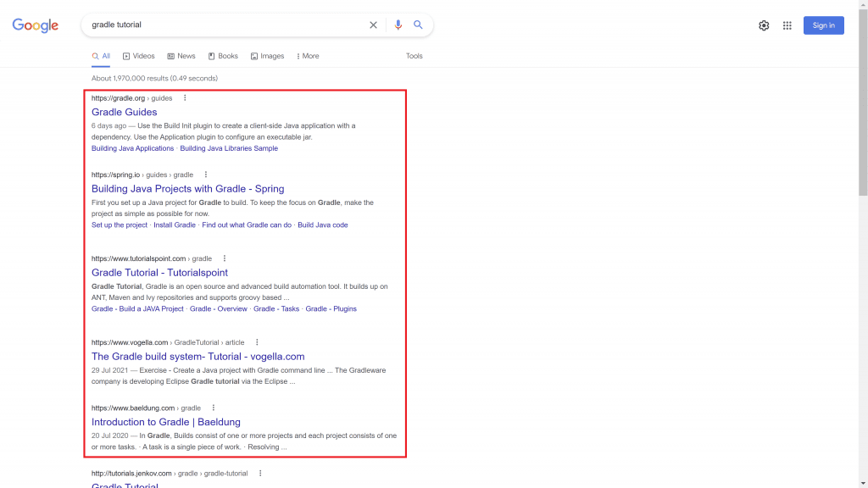Switch to the Images tab
This screenshot has width=868, height=488.
[268, 56]
